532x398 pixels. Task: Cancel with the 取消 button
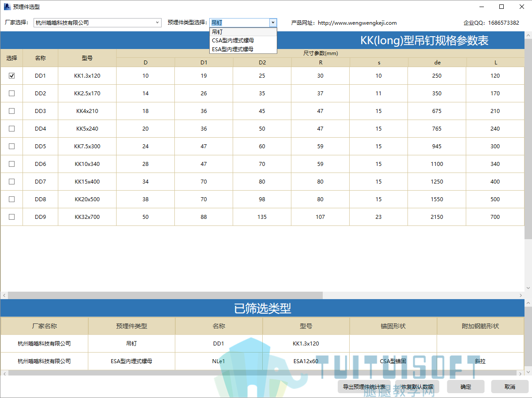[510, 387]
